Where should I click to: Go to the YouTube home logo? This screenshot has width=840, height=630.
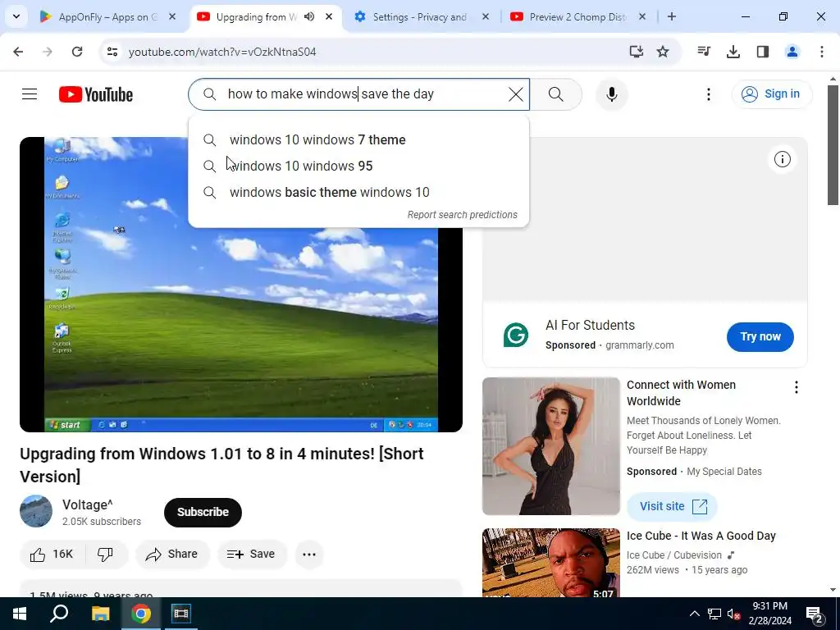coord(96,94)
